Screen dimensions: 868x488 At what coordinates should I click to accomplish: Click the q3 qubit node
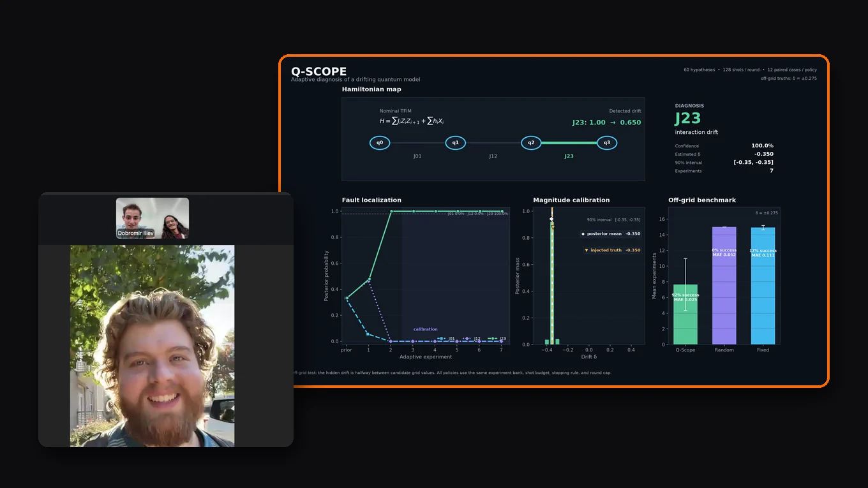(607, 143)
